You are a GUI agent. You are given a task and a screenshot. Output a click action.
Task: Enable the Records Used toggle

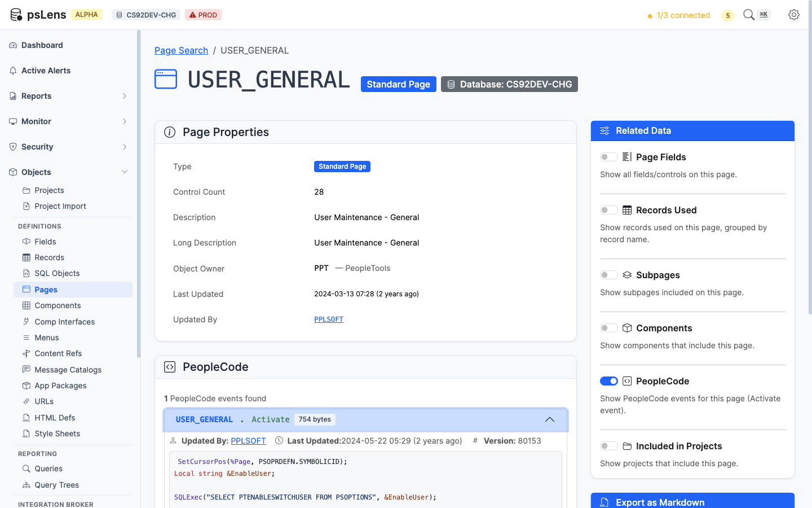[609, 210]
